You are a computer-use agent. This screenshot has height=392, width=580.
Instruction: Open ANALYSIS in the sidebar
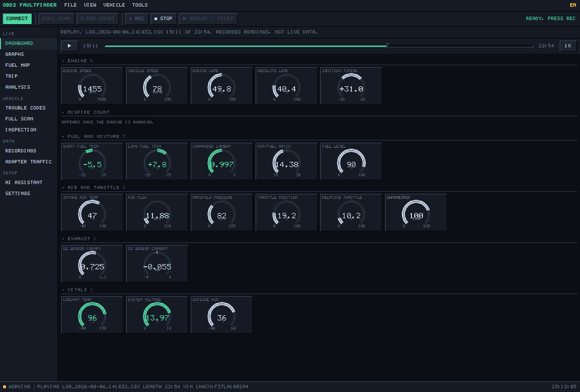(x=29, y=87)
